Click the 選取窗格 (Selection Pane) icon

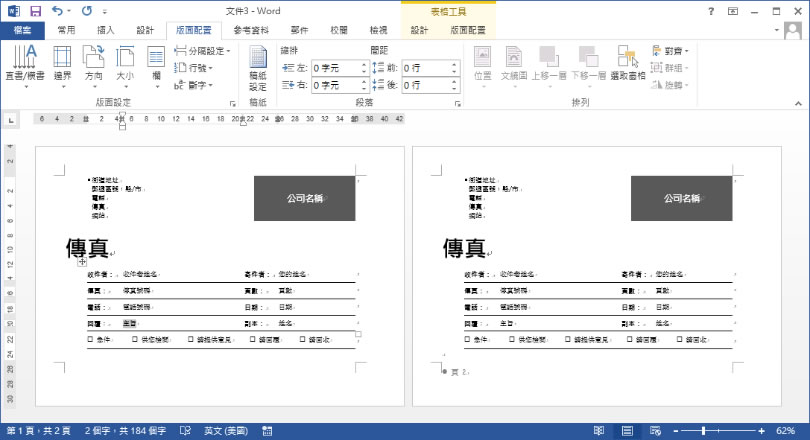[x=628, y=63]
